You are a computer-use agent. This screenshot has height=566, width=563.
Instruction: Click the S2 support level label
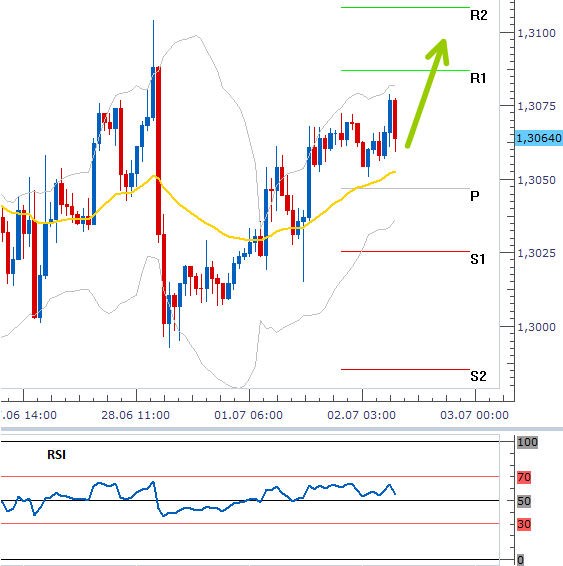478,376
